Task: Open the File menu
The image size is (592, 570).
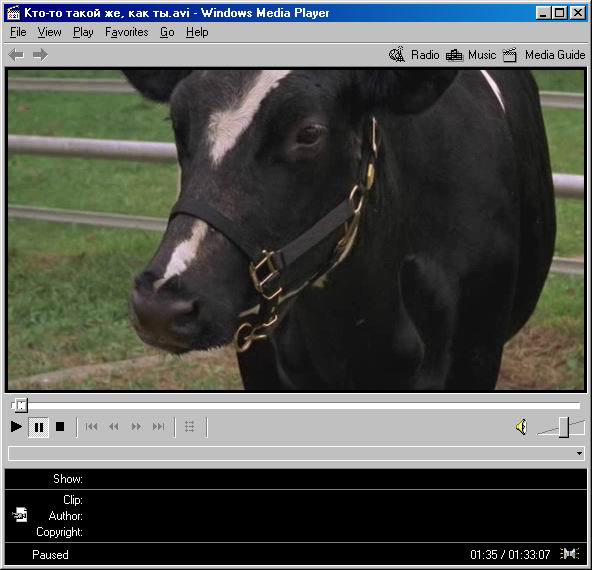Action: (18, 32)
